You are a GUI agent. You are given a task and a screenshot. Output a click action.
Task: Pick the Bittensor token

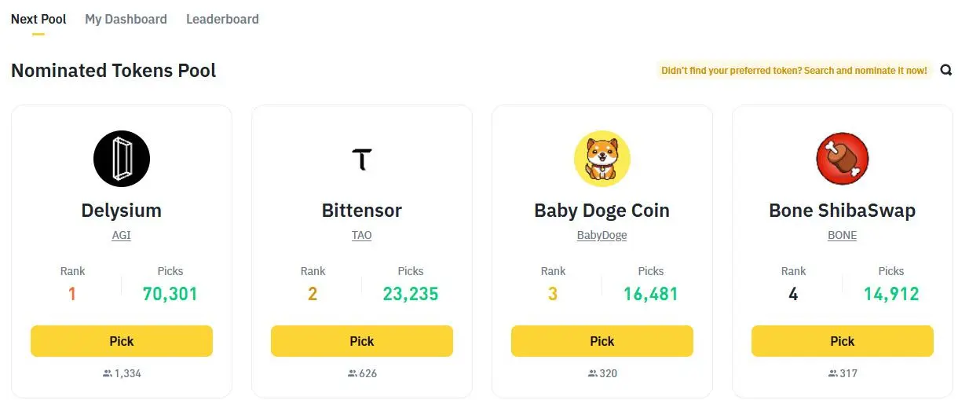362,341
